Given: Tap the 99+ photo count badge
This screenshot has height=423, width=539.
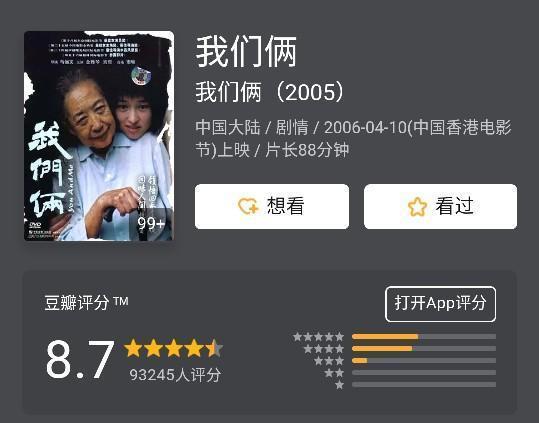Looking at the screenshot, I should click(151, 224).
